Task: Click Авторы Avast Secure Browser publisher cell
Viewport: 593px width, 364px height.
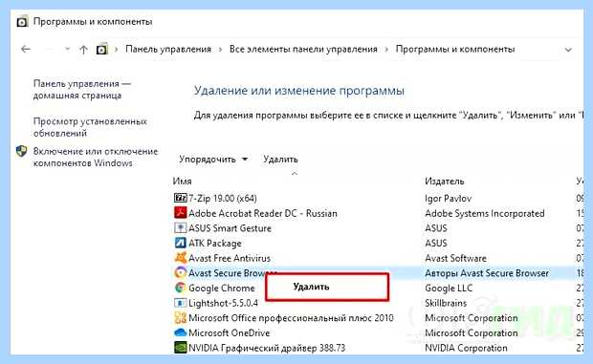Action: pos(487,273)
